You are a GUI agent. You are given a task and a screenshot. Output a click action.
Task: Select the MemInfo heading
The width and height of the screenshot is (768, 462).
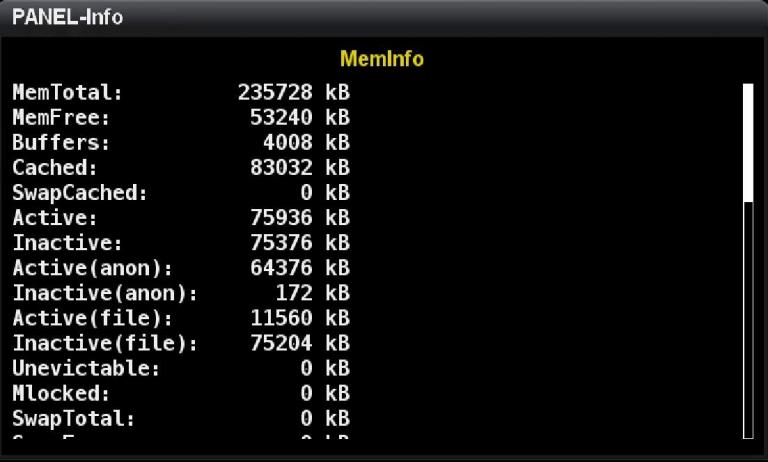coord(382,59)
